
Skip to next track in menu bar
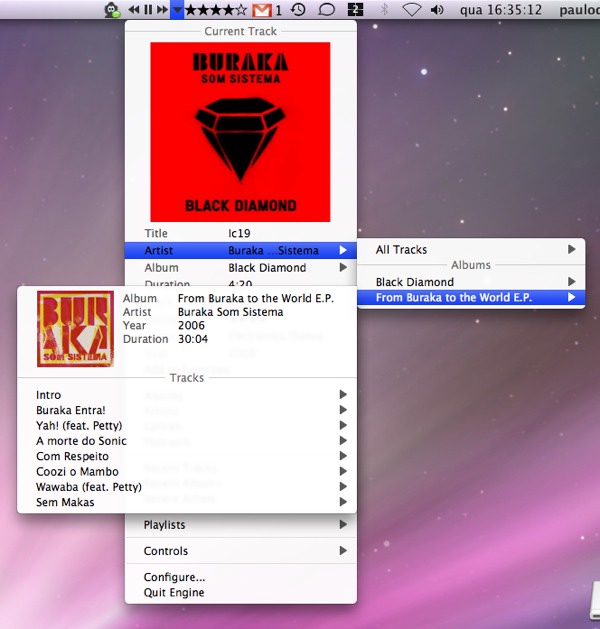162,9
